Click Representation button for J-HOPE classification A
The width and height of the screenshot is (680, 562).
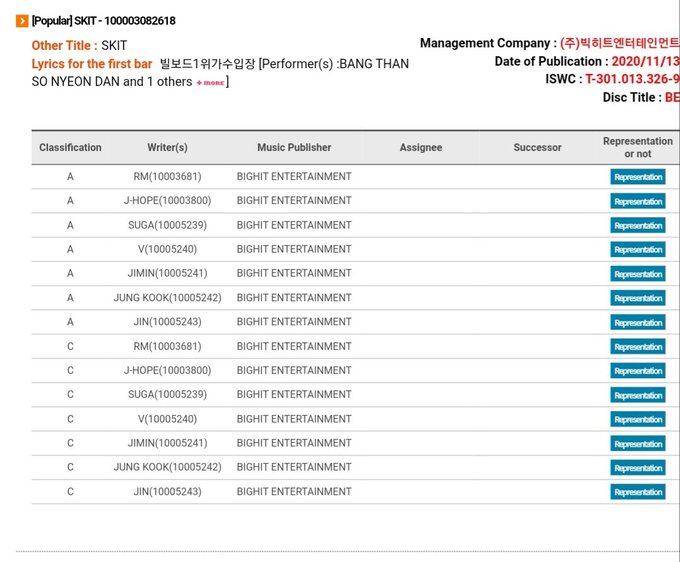(x=638, y=201)
